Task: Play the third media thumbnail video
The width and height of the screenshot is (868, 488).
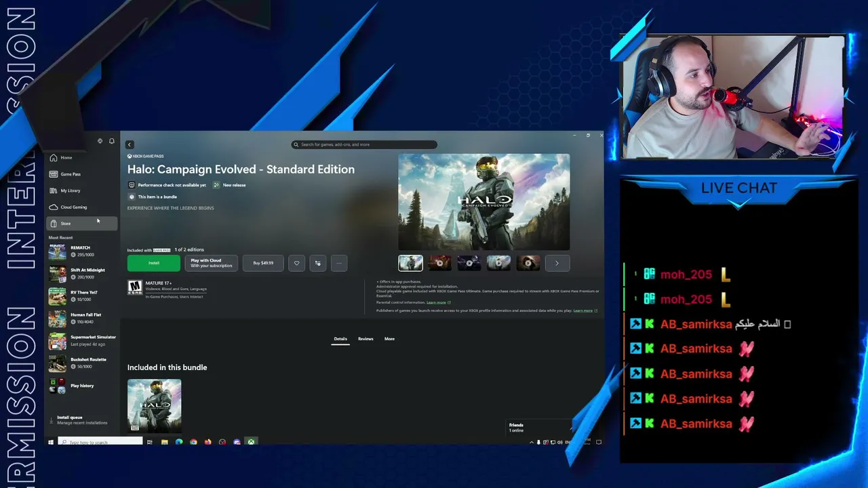Action: [x=469, y=263]
